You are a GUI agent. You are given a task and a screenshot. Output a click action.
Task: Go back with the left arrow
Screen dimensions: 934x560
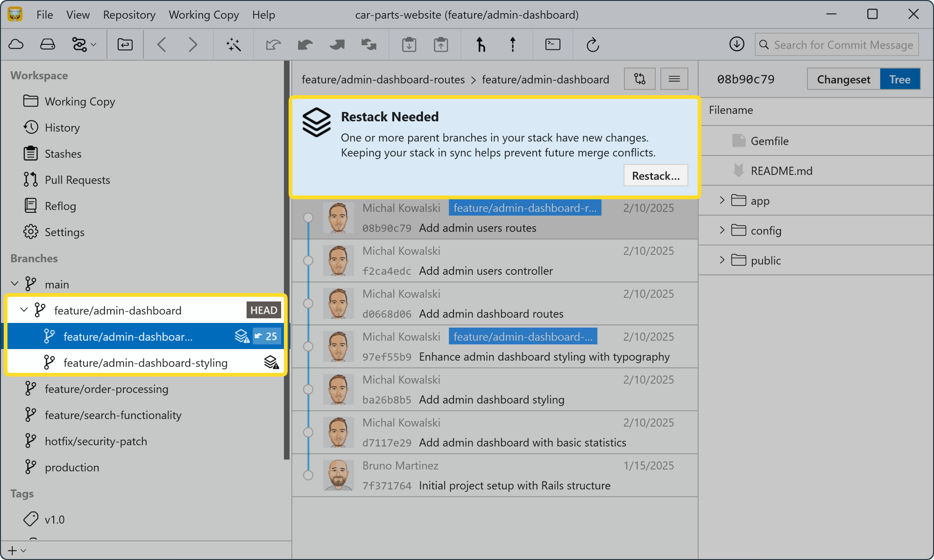click(162, 45)
